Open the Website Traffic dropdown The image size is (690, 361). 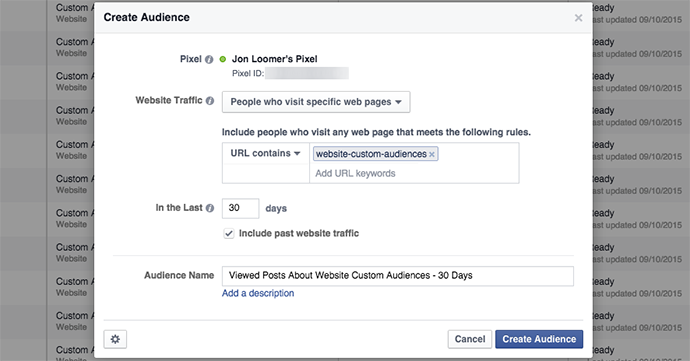316,102
